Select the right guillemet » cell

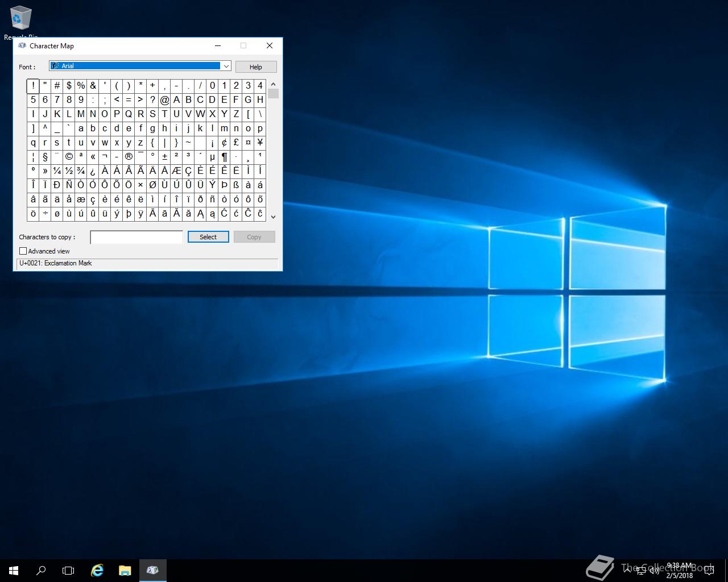(45, 171)
